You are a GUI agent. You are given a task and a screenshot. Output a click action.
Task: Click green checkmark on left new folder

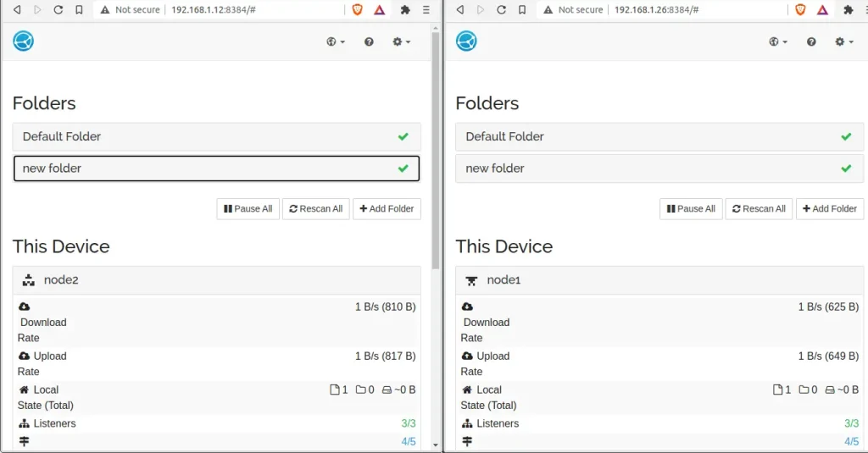403,168
